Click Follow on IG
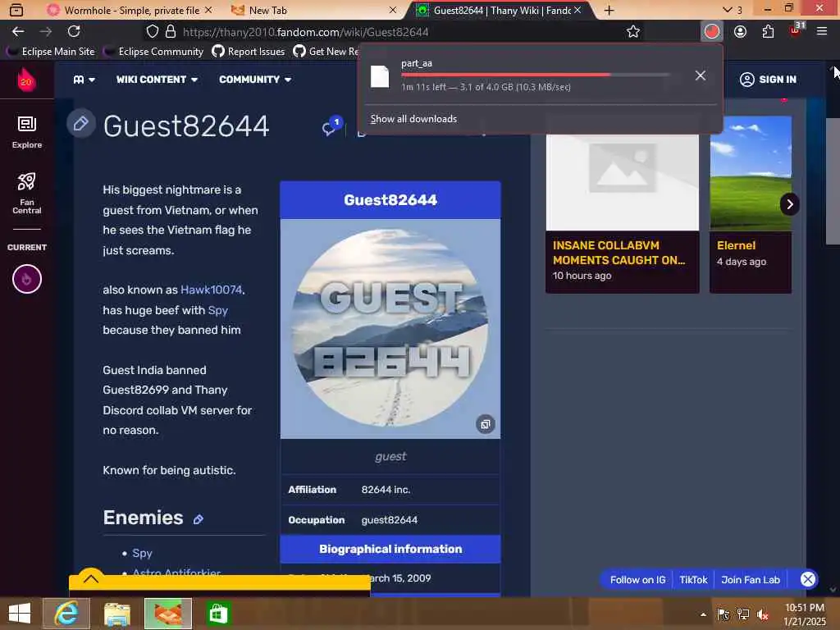The height and width of the screenshot is (630, 840). coord(637,580)
